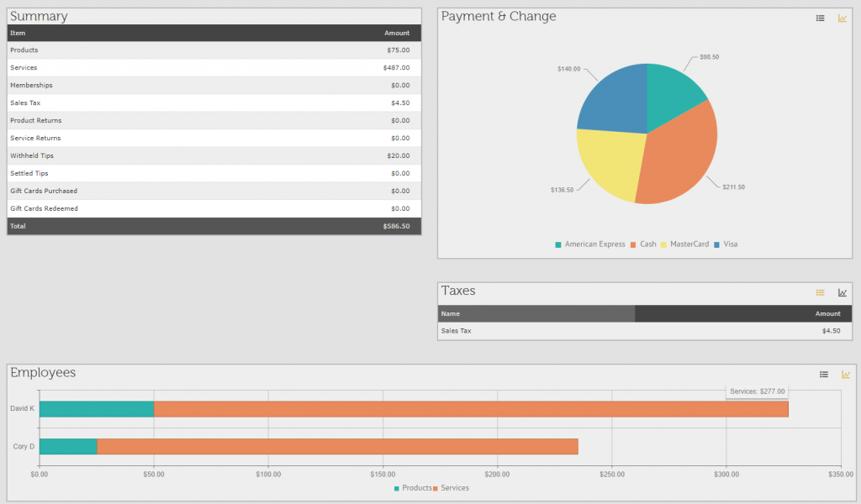Hide Services series in Employees legend
Screen dimensions: 861x504
pyautogui.click(x=451, y=488)
